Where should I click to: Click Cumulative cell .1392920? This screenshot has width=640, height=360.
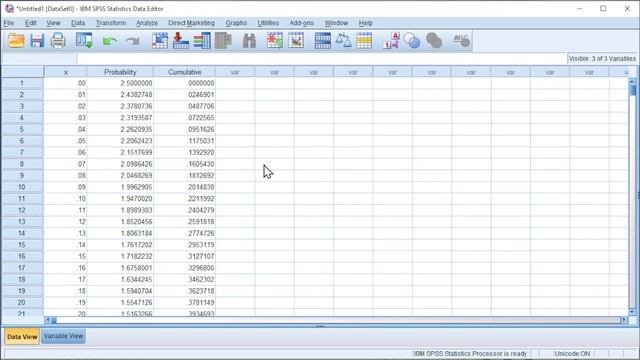184,152
